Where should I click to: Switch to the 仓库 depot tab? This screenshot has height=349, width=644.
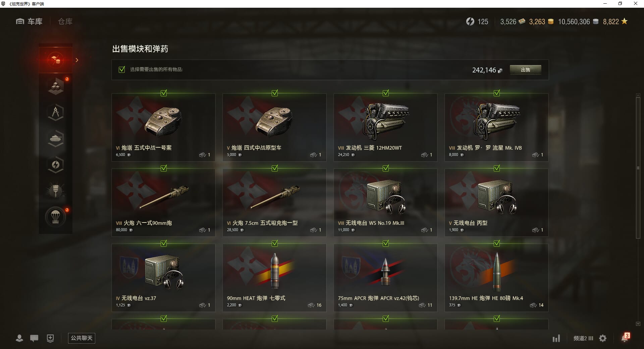click(65, 21)
